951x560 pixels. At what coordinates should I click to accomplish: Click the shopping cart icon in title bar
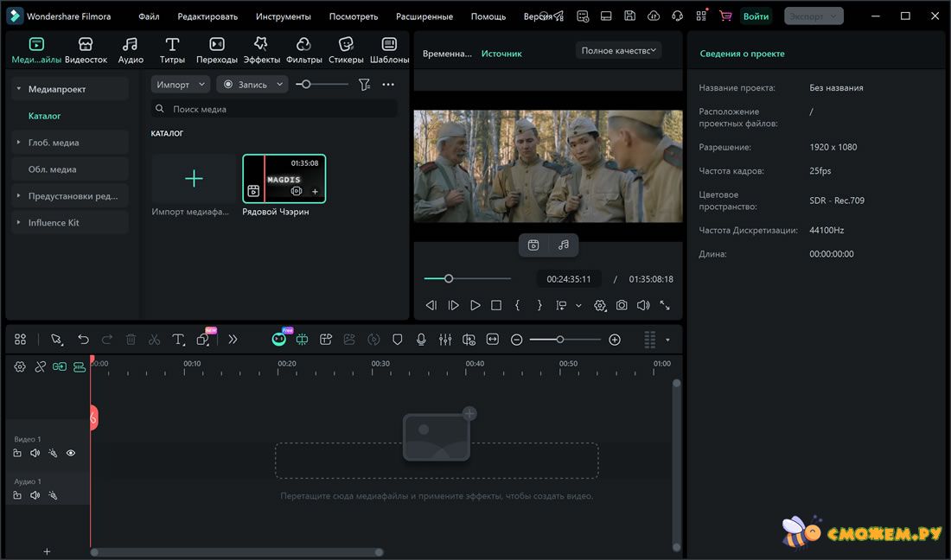point(724,16)
